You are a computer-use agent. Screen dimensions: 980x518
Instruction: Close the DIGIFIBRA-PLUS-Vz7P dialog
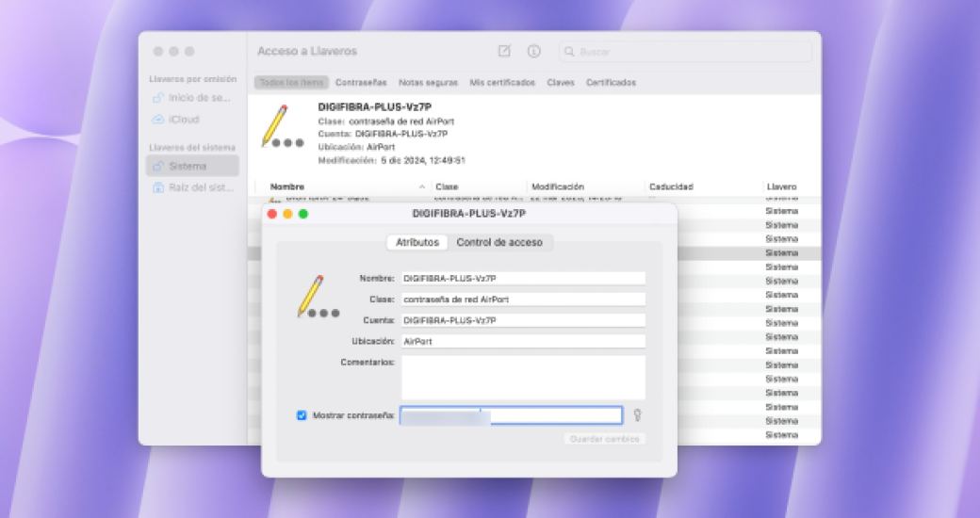tap(272, 215)
